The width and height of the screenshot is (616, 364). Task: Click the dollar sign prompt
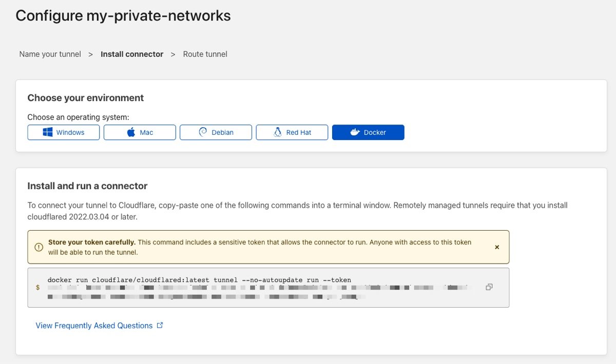37,288
